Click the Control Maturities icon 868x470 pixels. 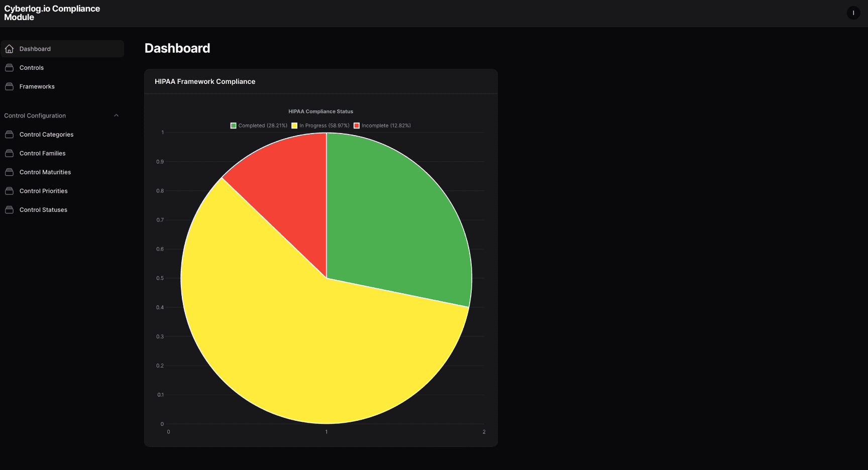point(9,172)
